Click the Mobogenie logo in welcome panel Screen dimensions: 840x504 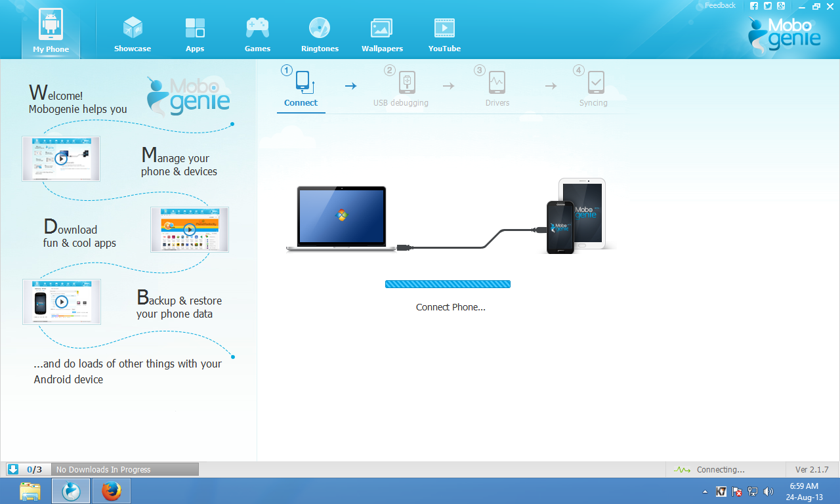[x=189, y=96]
